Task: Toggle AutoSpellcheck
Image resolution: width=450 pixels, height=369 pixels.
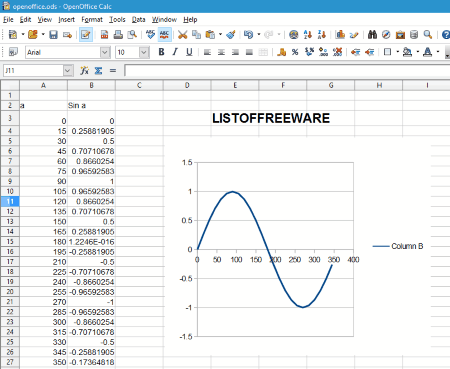Action: click(164, 34)
